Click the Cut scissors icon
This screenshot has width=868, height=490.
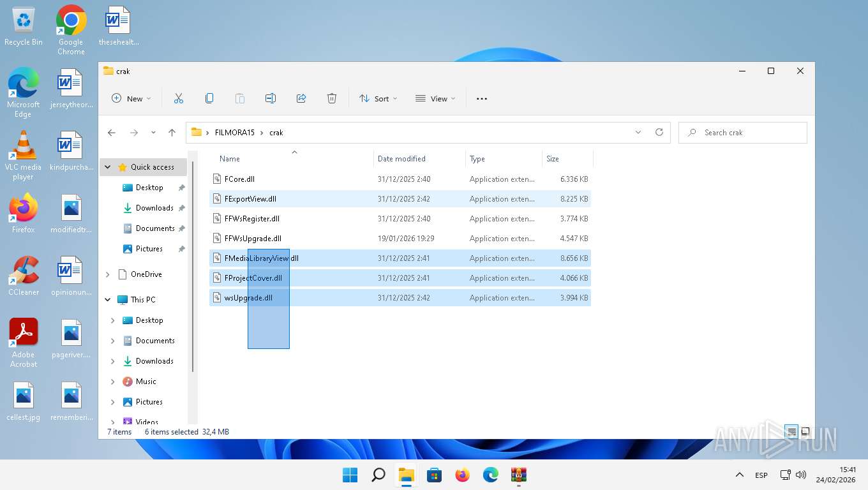[x=179, y=98]
